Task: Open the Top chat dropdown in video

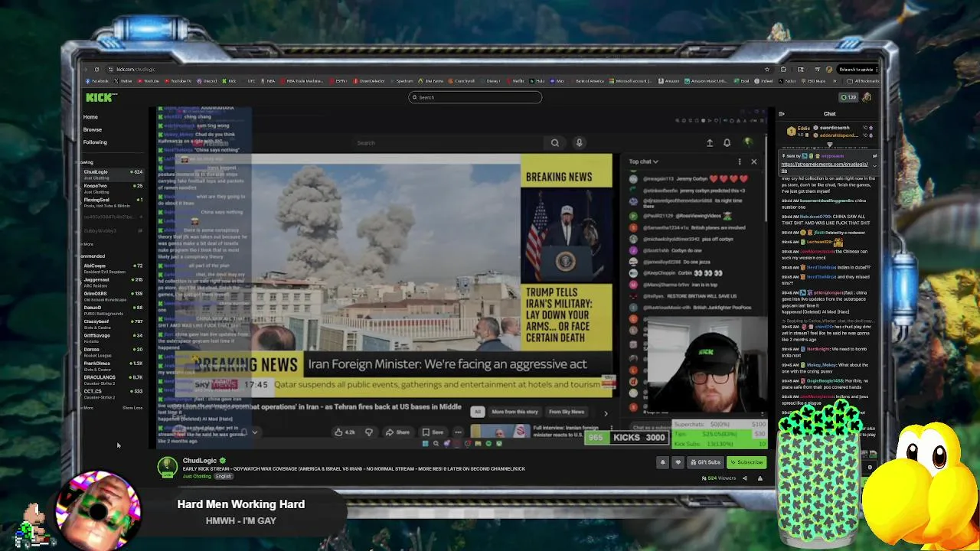Action: point(643,161)
